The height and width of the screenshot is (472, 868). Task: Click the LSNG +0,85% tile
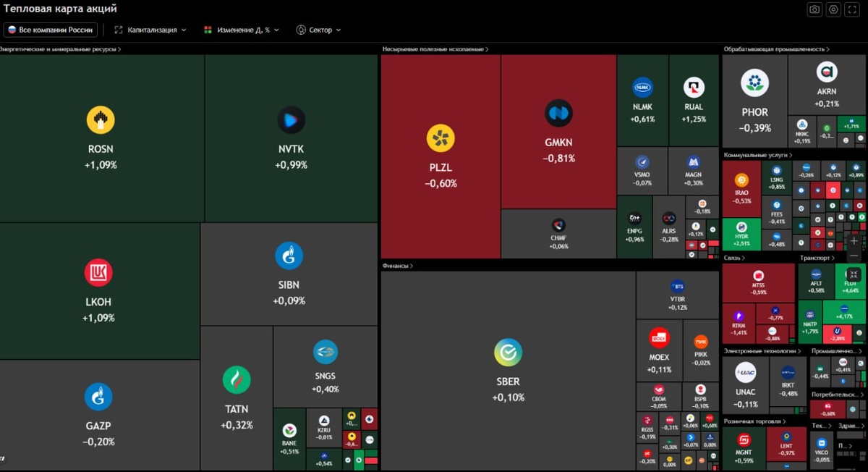(776, 177)
